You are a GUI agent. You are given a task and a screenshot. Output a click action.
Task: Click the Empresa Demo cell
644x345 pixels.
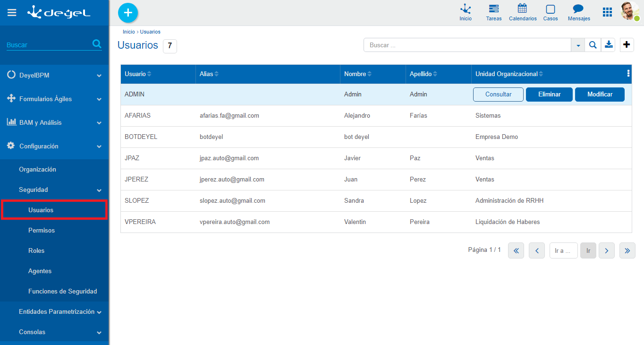pyautogui.click(x=497, y=137)
